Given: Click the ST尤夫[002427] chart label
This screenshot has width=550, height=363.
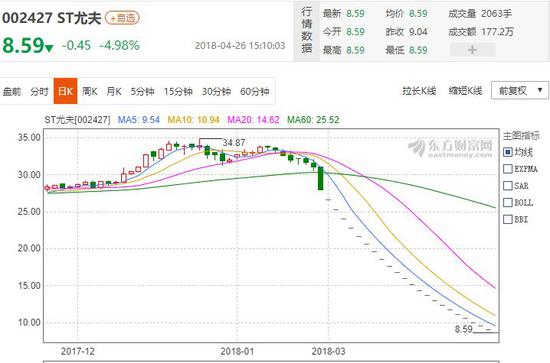Looking at the screenshot, I should [x=77, y=120].
